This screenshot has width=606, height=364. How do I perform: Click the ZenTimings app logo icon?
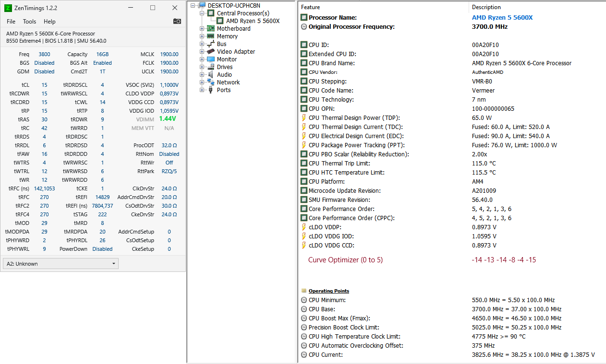tap(8, 8)
